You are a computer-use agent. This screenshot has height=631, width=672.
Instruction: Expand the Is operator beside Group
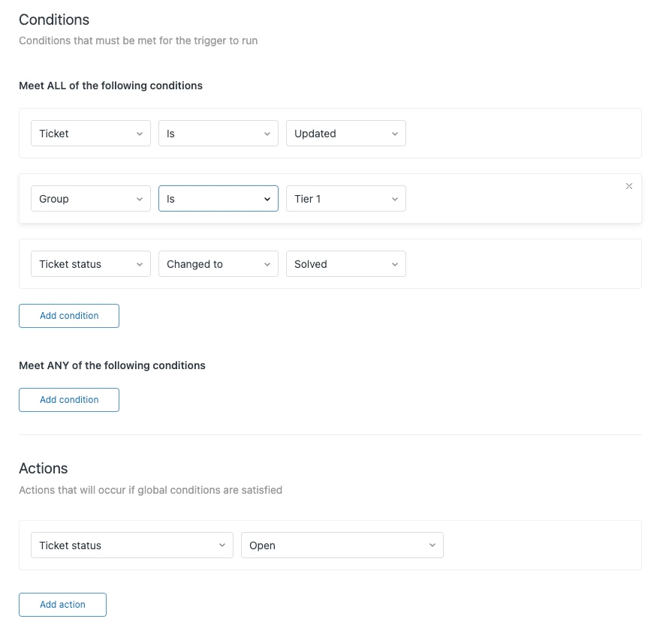(x=218, y=199)
